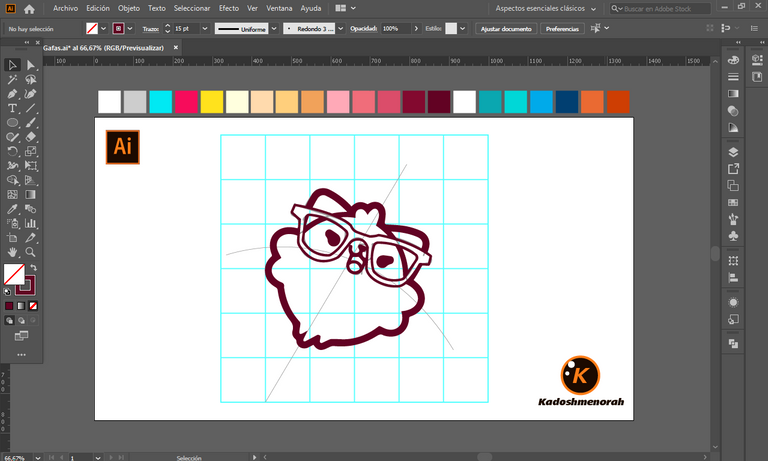768x461 pixels.
Task: Open the Layers panel icon
Action: click(733, 152)
